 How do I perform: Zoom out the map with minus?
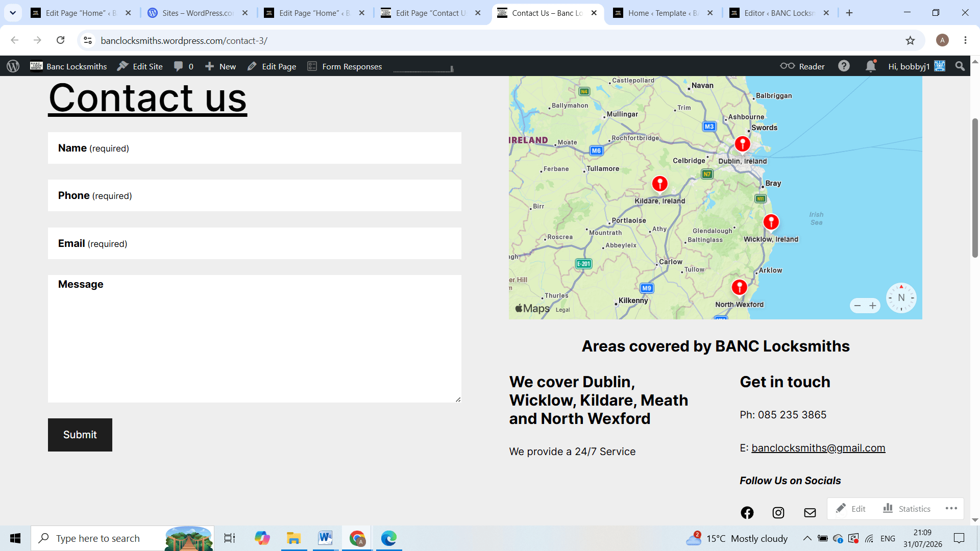tap(857, 306)
